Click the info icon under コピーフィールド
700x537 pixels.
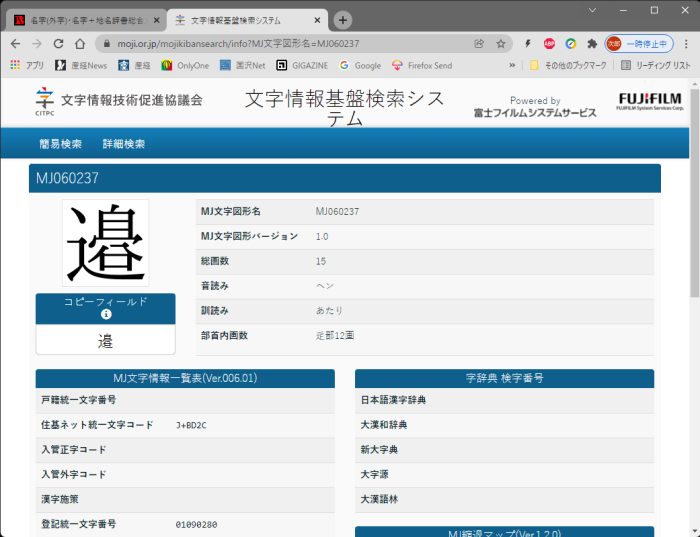coord(106,314)
